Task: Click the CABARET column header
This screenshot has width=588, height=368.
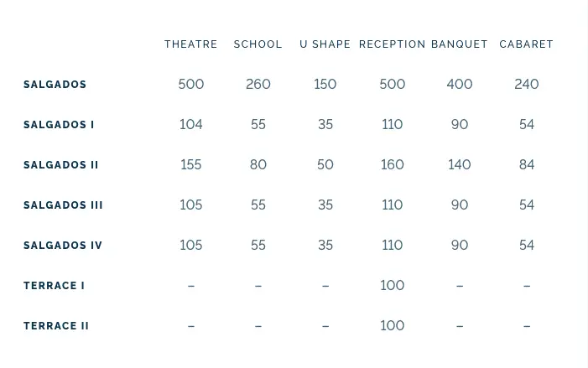Action: tap(526, 44)
